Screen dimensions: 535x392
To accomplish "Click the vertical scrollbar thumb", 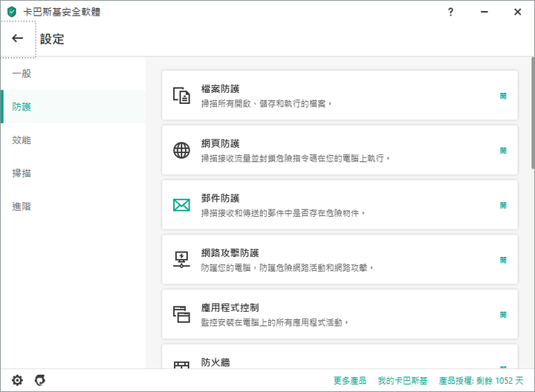I will [533, 113].
